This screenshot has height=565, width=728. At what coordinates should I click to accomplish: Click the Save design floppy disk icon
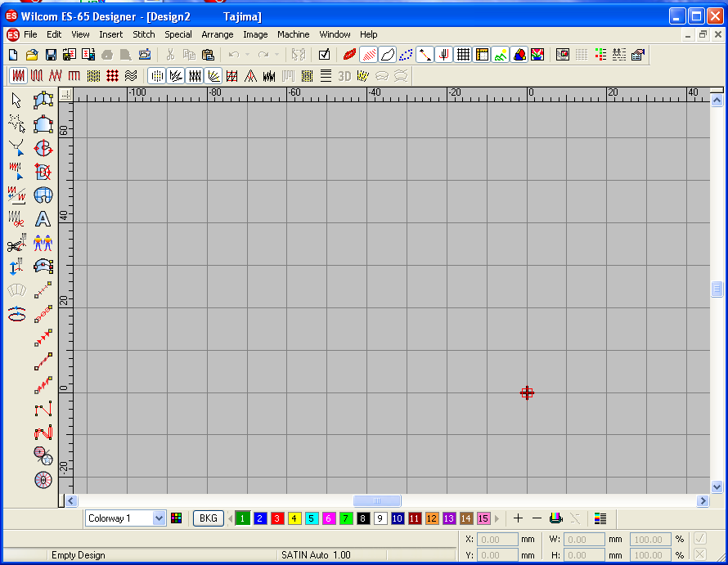coord(51,55)
